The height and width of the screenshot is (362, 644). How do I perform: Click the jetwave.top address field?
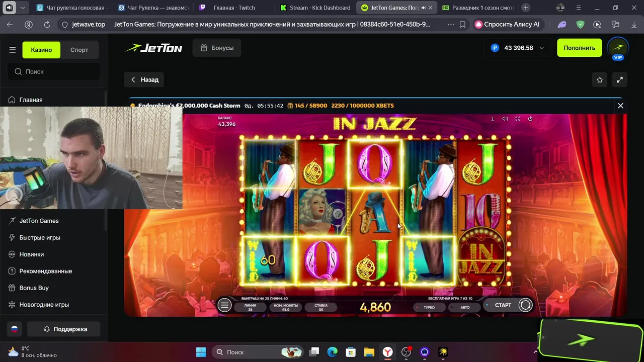[x=89, y=24]
